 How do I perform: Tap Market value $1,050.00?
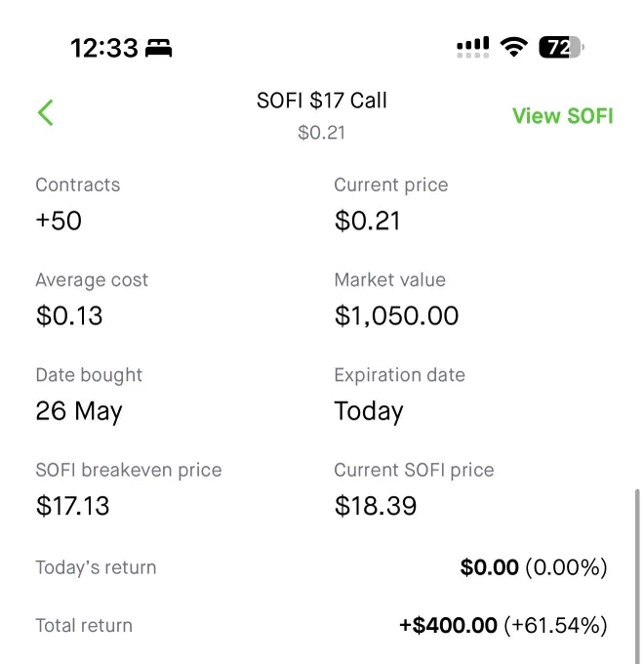396,316
